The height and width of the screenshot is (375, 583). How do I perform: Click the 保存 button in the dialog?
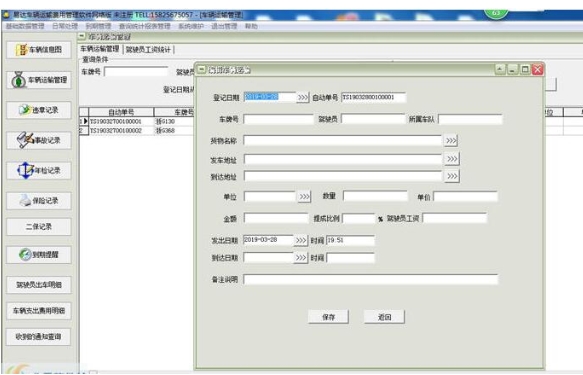point(328,317)
